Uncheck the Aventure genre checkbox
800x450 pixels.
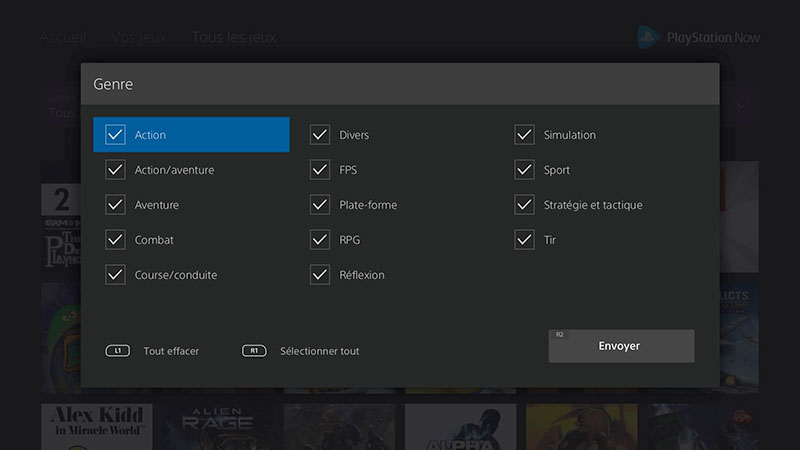coord(116,205)
